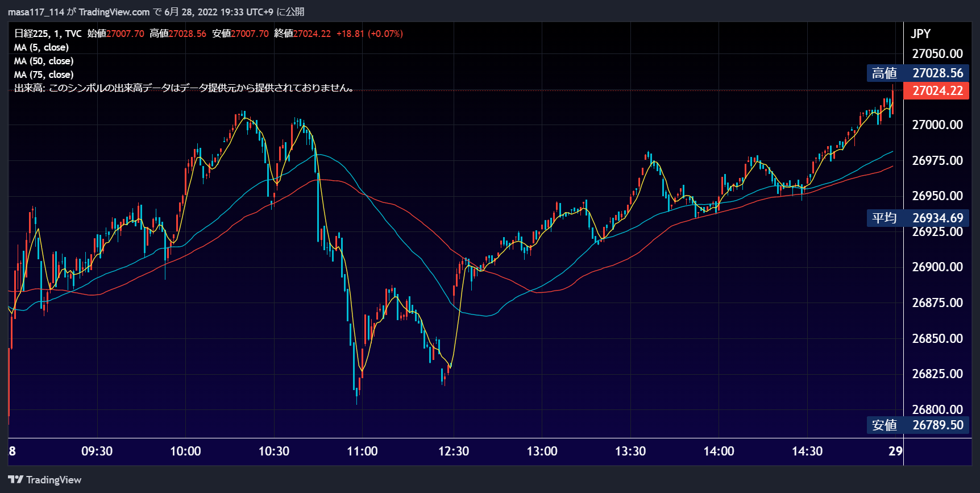Click the 14:00 time axis label

(x=719, y=451)
